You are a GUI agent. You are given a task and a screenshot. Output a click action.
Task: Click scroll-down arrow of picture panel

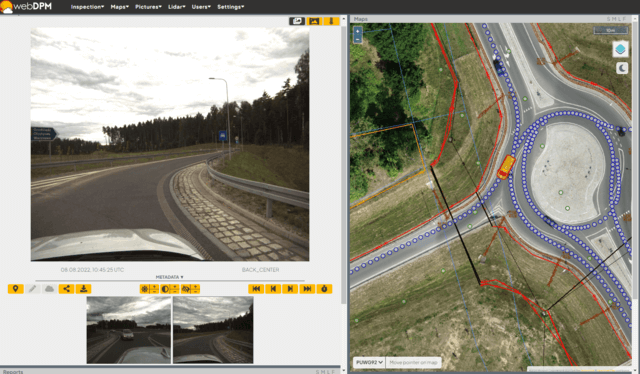coord(344,371)
